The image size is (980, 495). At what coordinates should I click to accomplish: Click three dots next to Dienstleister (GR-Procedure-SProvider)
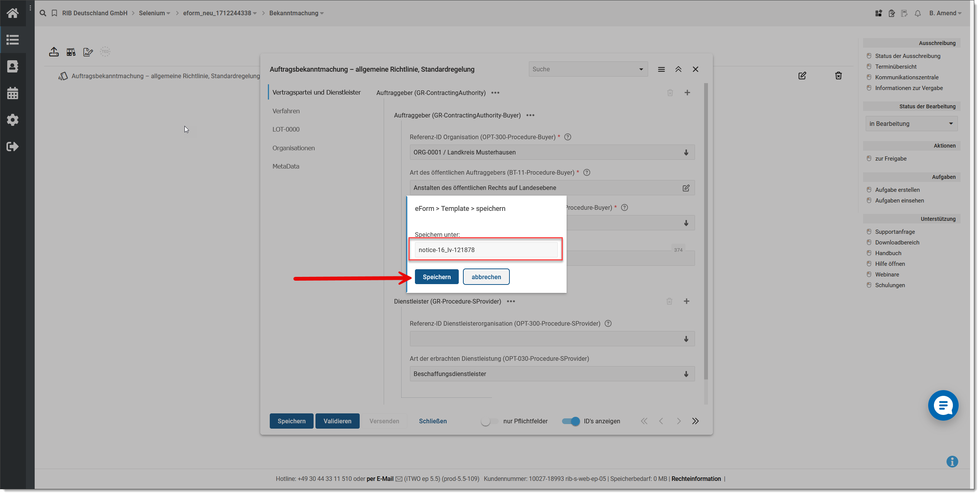point(511,301)
